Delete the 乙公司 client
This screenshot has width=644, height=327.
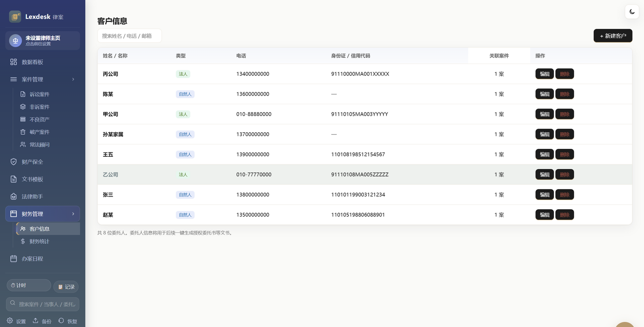tap(565, 175)
